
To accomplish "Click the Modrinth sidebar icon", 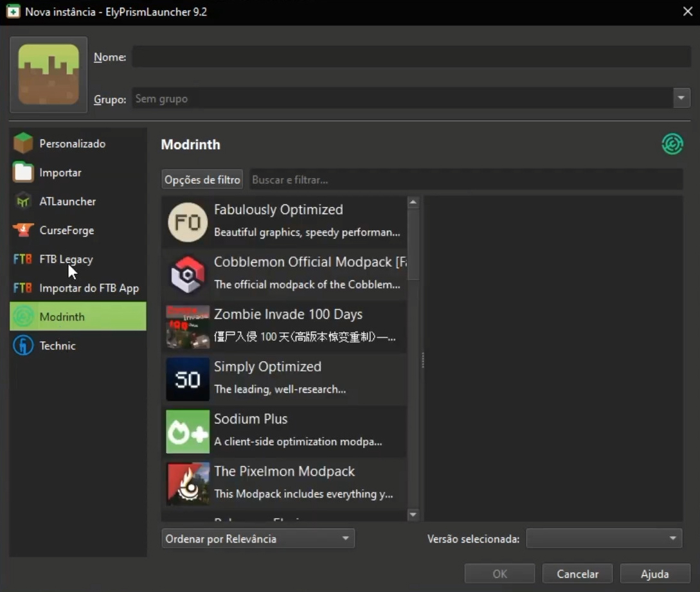I will pyautogui.click(x=23, y=316).
